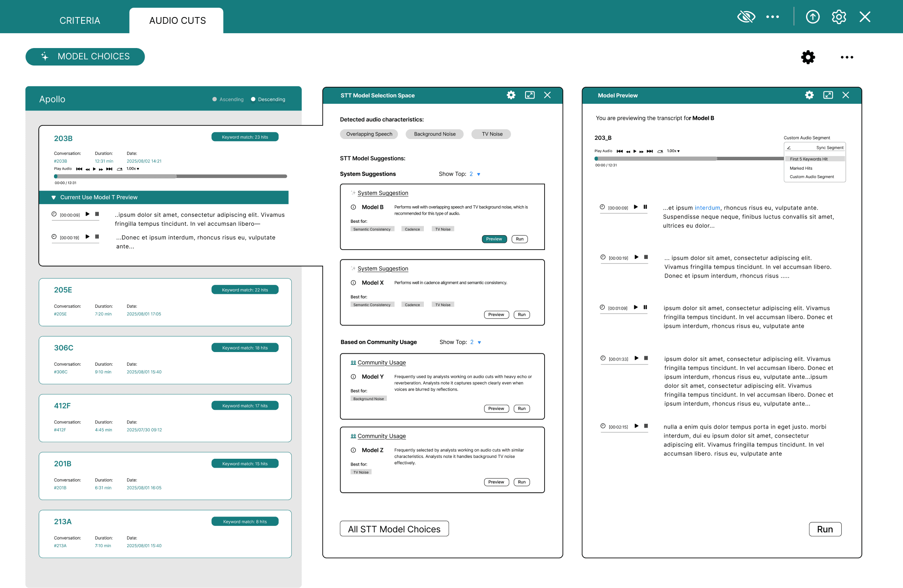The width and height of the screenshot is (903, 588).
Task: Select Ascending sort order
Action: [215, 99]
